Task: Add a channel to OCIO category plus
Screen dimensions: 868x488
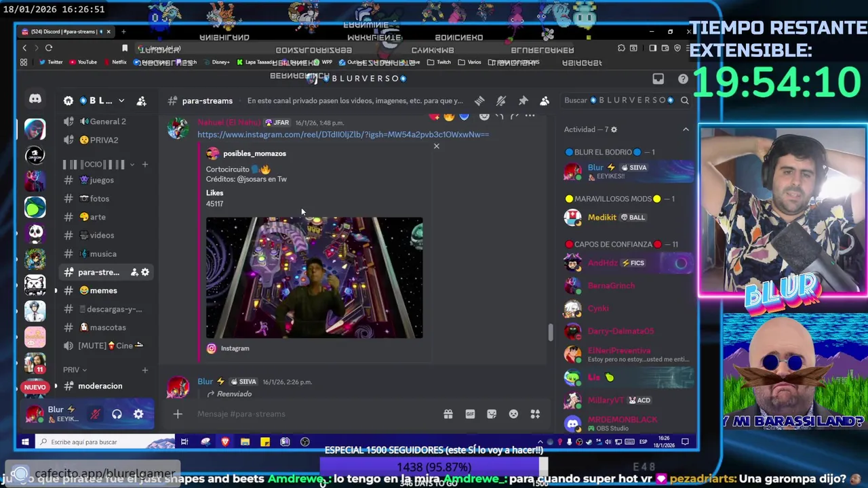Action: point(144,164)
